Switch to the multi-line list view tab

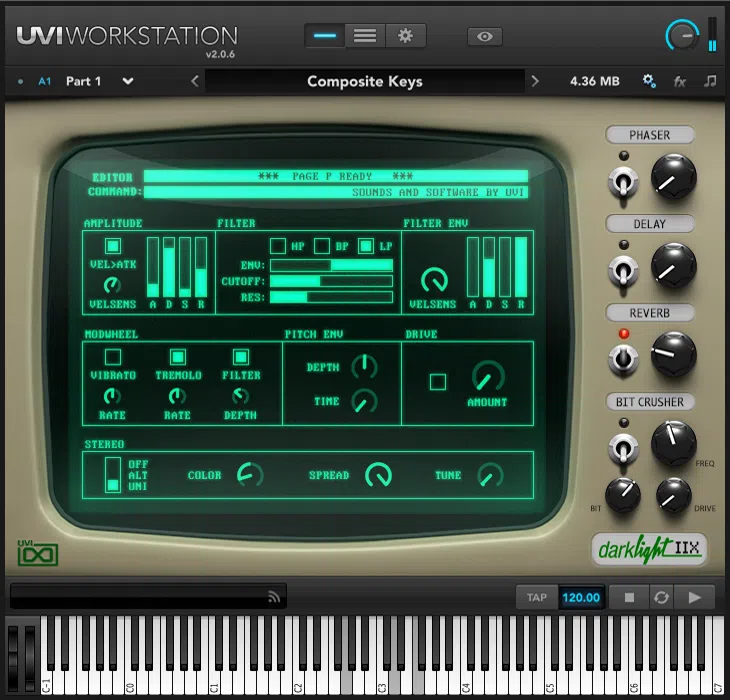pos(365,36)
